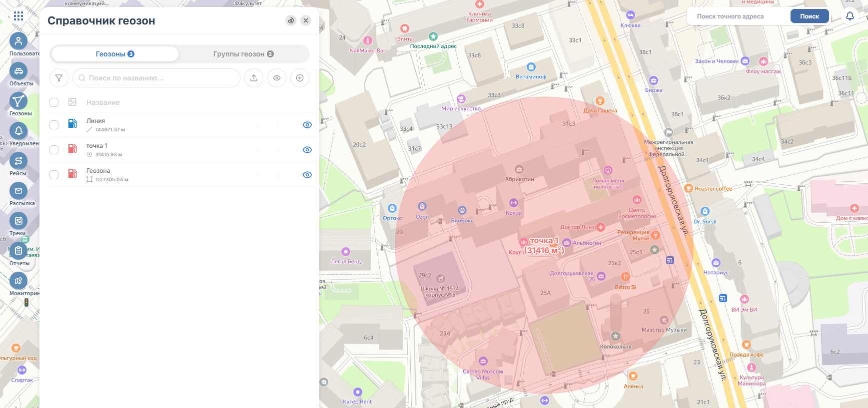Open the apps grid menu icon

click(18, 16)
